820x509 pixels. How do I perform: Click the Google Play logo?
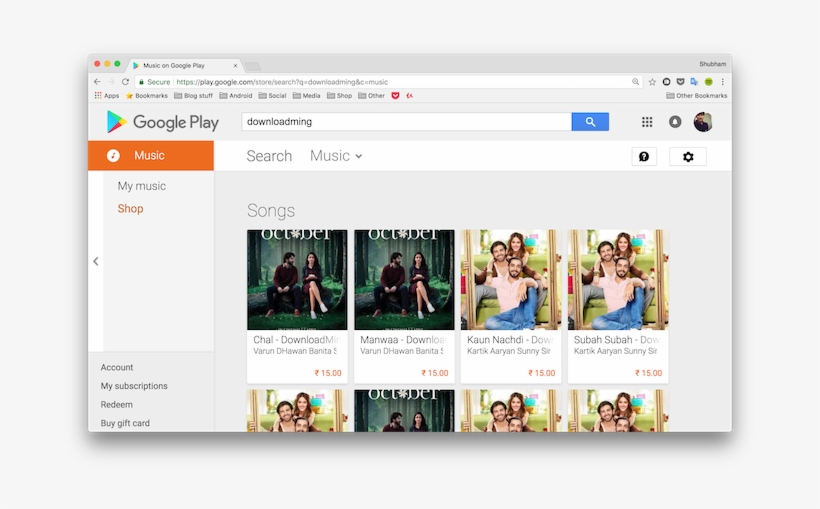point(163,122)
